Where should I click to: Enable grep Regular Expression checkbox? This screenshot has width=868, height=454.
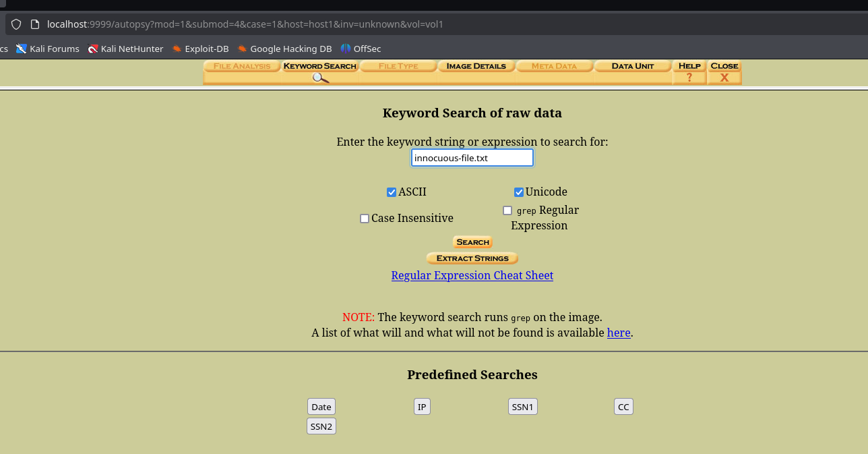pos(507,210)
